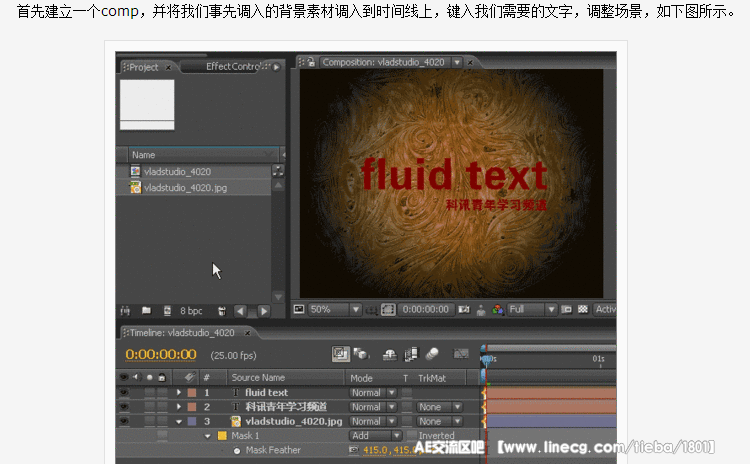Screen dimensions: 750x464
Task: Click the hide shy layers icon
Action: 390,354
